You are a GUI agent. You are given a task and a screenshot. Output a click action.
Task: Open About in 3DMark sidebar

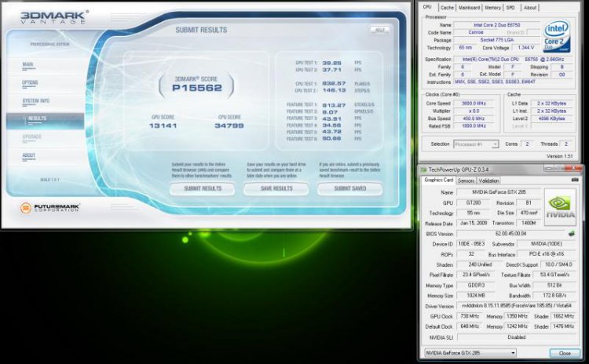(28, 156)
